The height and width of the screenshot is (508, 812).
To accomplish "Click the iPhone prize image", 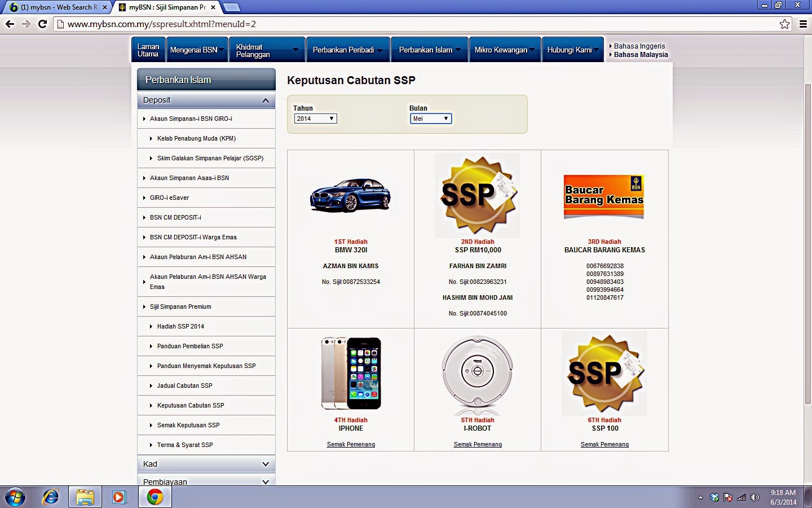I will coord(351,373).
